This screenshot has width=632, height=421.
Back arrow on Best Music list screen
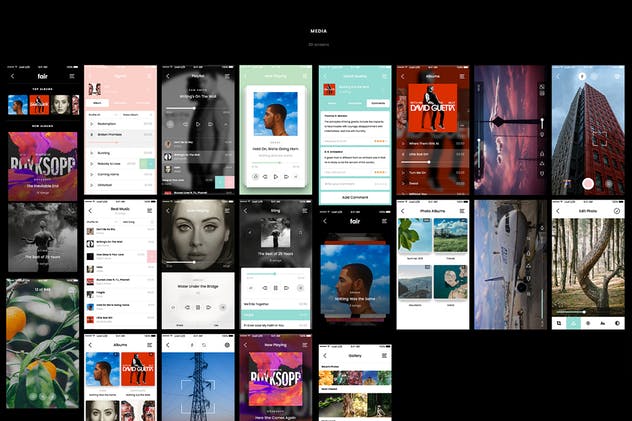90,211
